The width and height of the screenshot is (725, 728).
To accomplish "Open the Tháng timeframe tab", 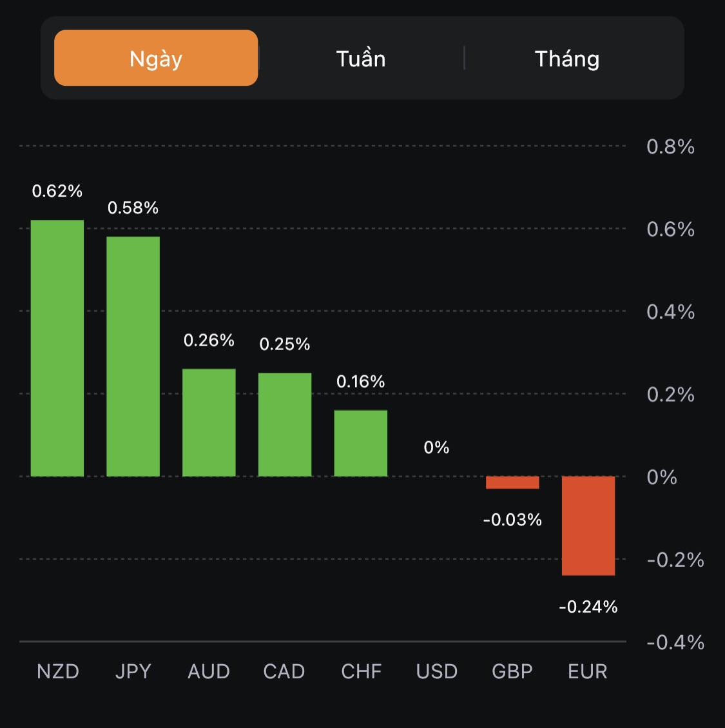I will (x=567, y=59).
